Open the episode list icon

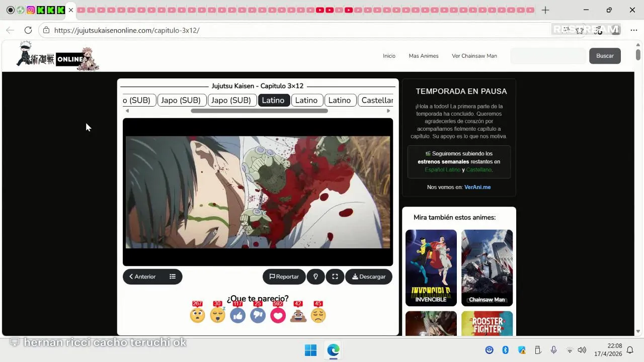173,277
